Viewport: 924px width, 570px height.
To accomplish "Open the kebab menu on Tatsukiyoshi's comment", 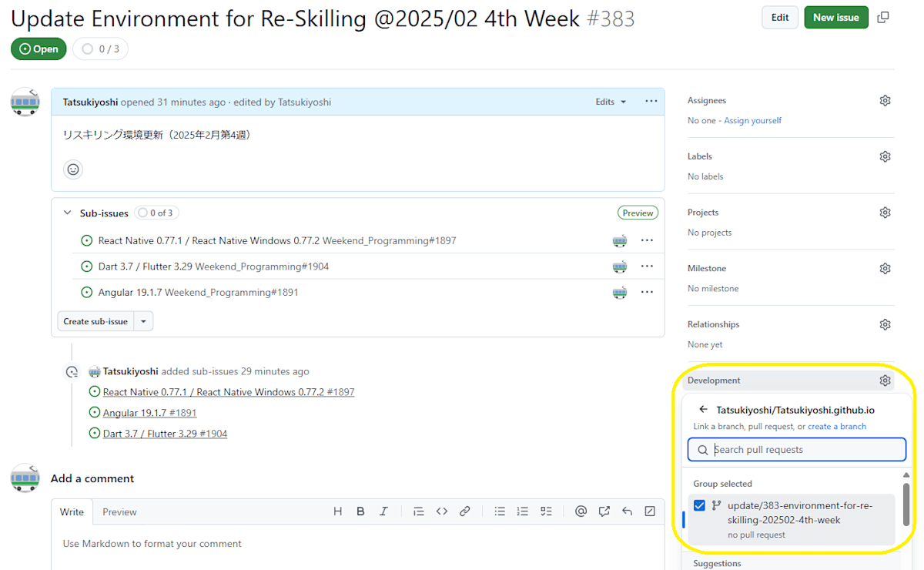I will 651,101.
